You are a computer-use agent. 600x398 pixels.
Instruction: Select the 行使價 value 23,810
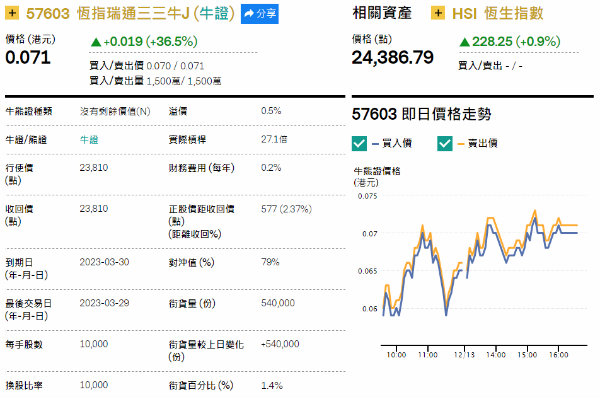pyautogui.click(x=94, y=168)
